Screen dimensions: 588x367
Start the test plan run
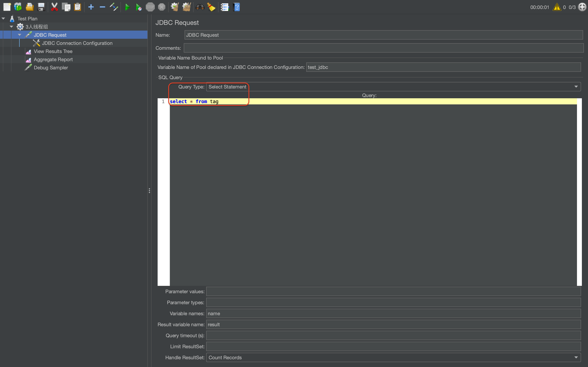pyautogui.click(x=127, y=7)
